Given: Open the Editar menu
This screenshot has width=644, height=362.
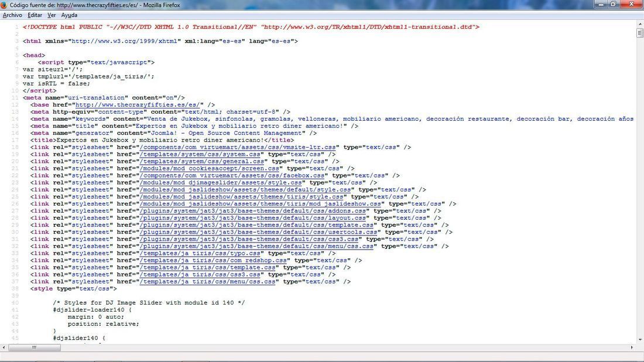Looking at the screenshot, I should pyautogui.click(x=35, y=15).
